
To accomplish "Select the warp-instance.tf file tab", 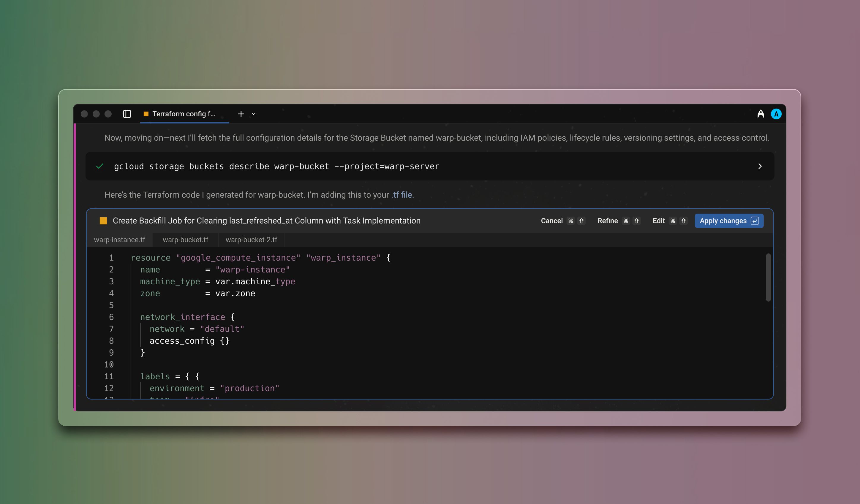I will point(119,240).
